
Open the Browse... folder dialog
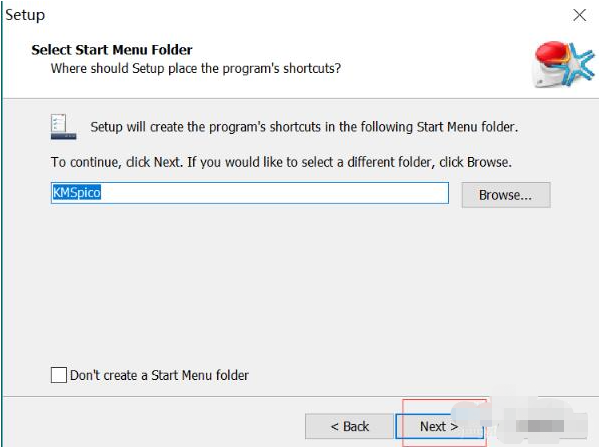click(x=505, y=195)
